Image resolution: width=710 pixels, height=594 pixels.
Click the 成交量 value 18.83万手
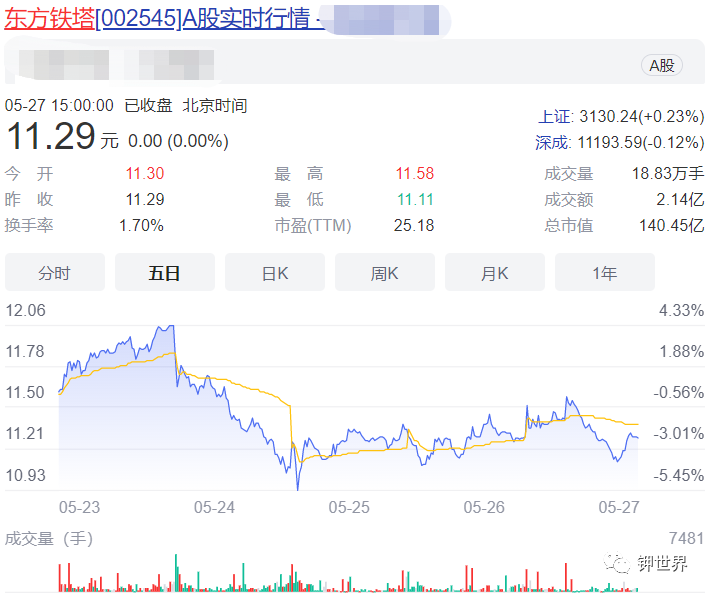[x=668, y=173]
